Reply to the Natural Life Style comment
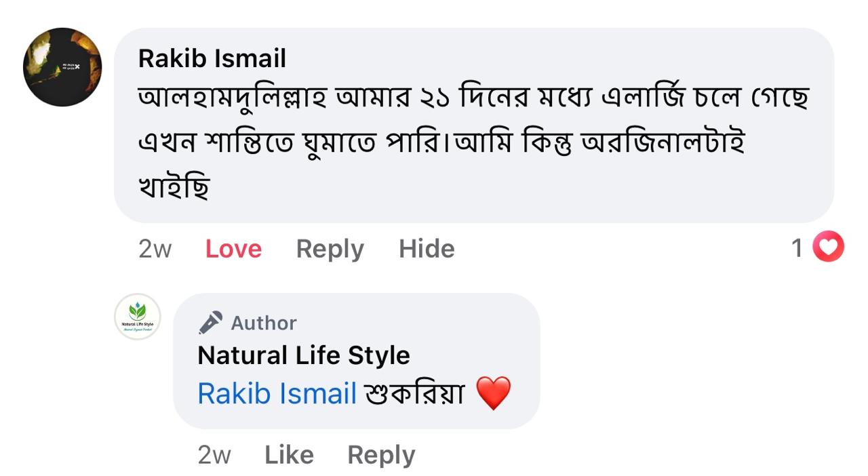Image resolution: width=868 pixels, height=476 pixels. point(381,455)
